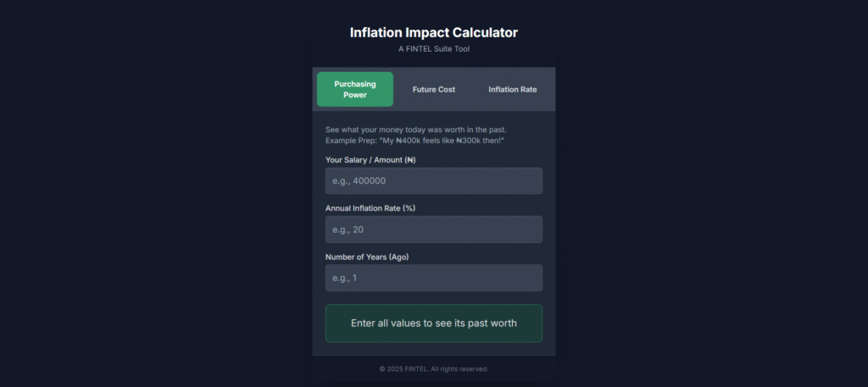Click the "Your Salary / Amount (₦)" label

point(370,159)
